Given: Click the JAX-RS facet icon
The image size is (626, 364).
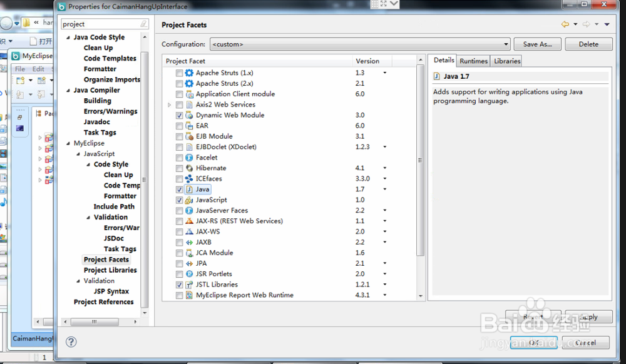Looking at the screenshot, I should [189, 221].
